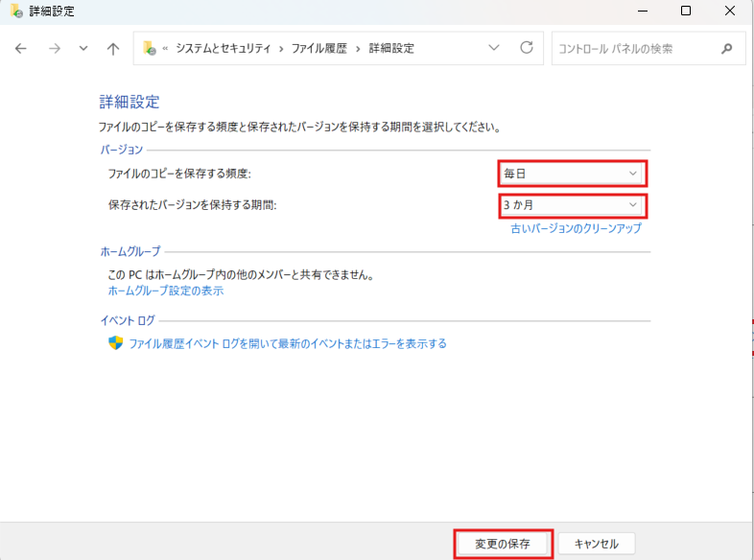Click the キャンセル button

[597, 544]
